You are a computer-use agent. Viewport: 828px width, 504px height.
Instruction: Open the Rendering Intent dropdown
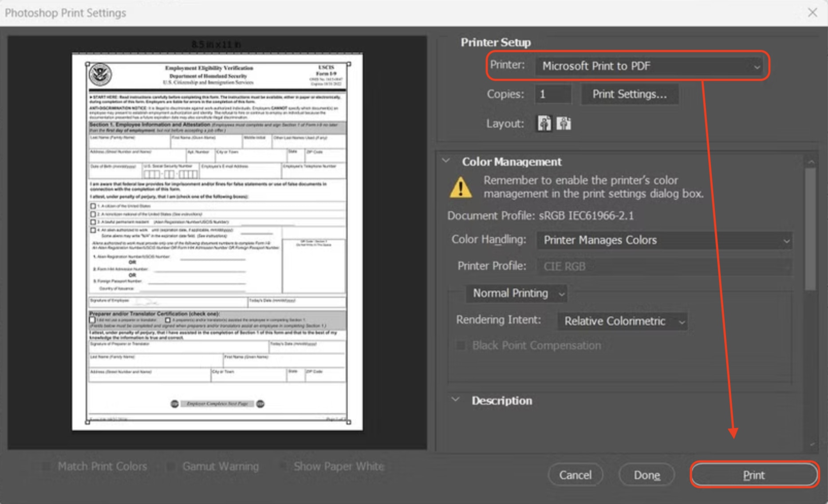point(623,321)
